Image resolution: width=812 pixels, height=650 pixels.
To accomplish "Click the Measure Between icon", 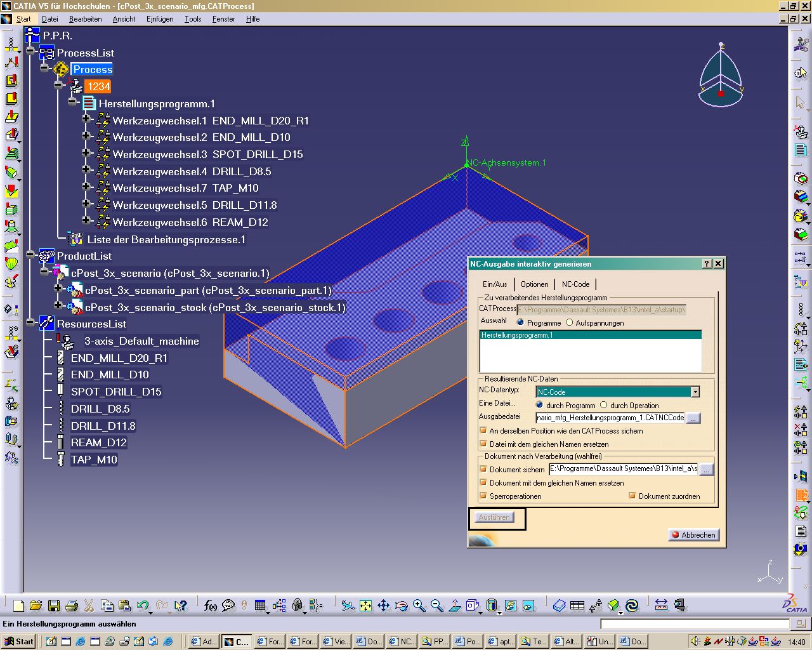I will (x=662, y=606).
